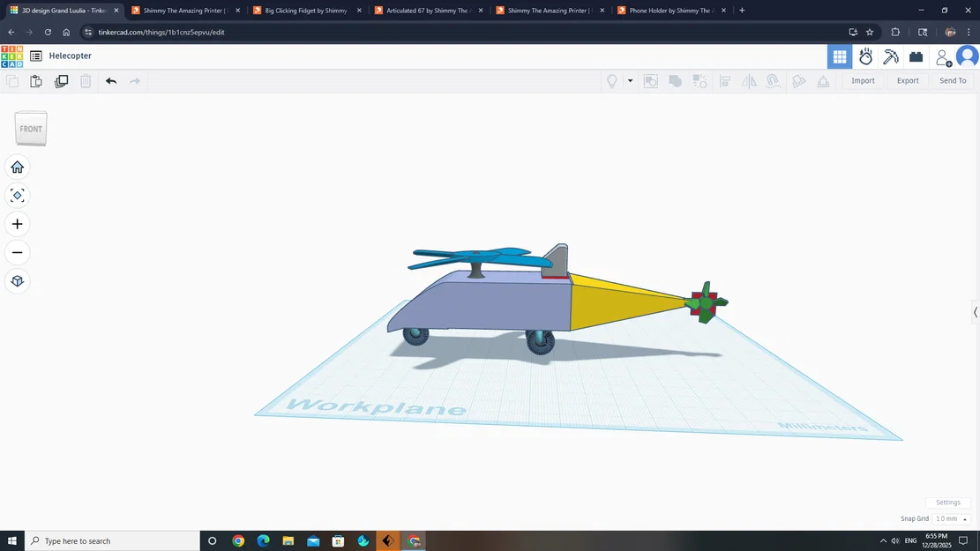Click the Fit all in view icon

tap(17, 196)
